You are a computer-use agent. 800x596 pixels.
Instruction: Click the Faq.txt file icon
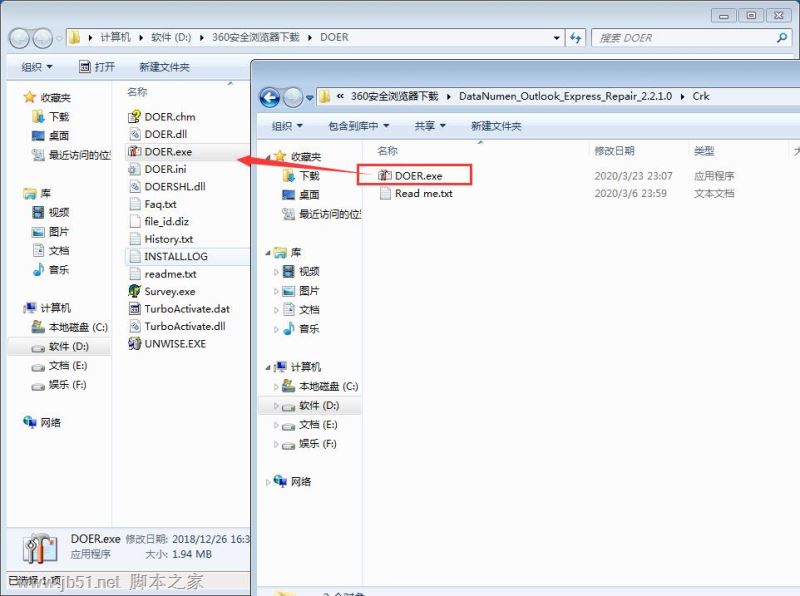click(x=135, y=204)
